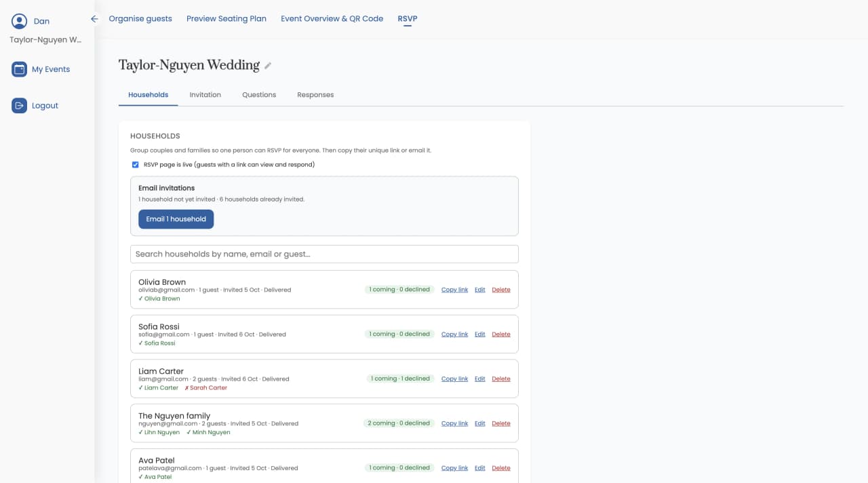Focus the Search households input field
Image resolution: width=868 pixels, height=483 pixels.
[324, 254]
